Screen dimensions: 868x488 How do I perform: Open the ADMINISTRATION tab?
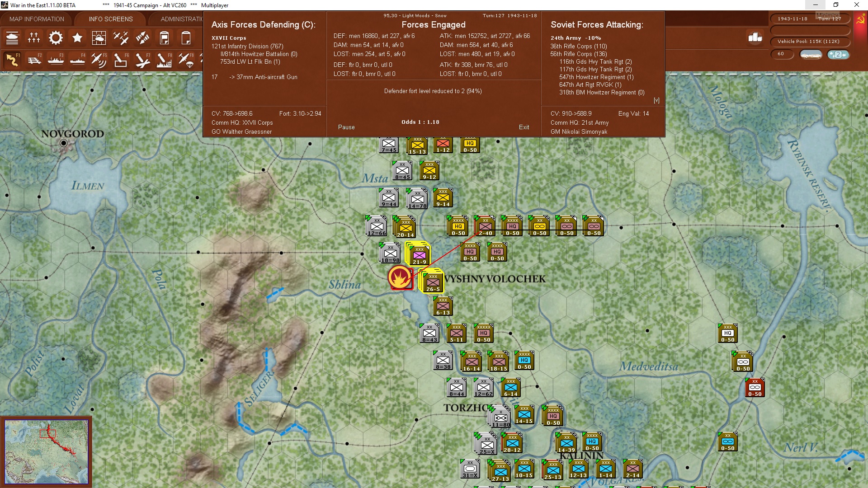tap(181, 19)
